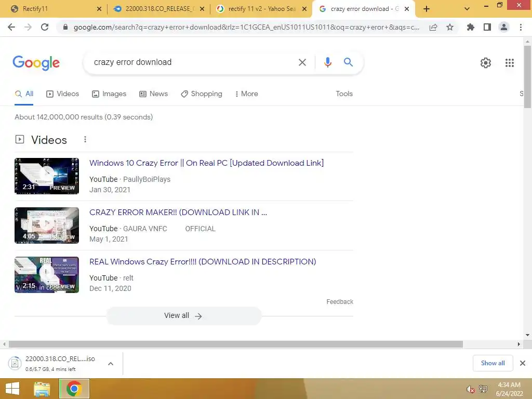Open a new browser tab
Screen dimensions: 532x399
(x=427, y=9)
